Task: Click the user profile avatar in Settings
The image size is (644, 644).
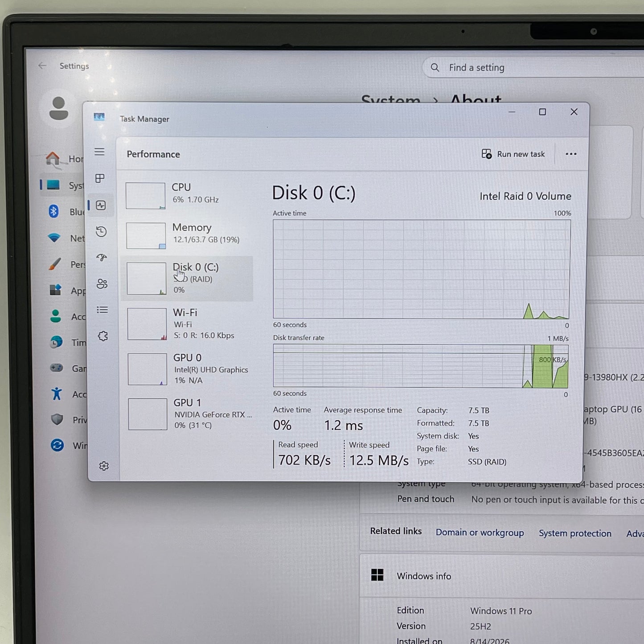Action: click(58, 108)
